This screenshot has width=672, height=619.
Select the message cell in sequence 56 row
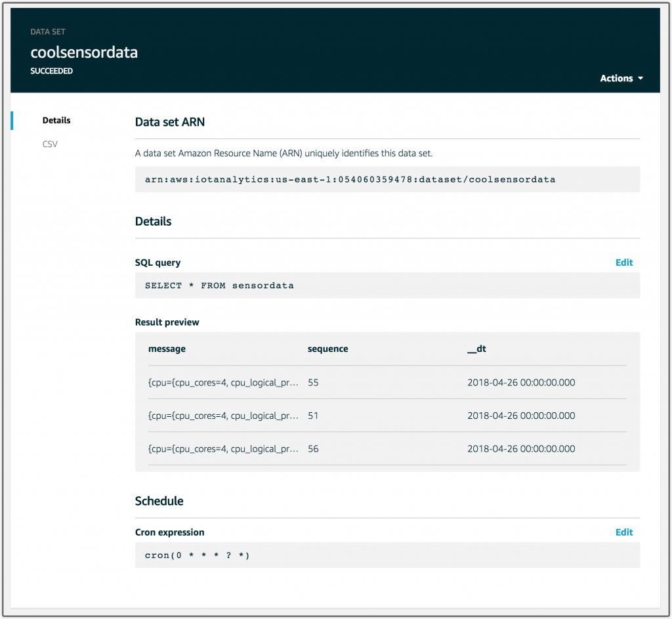point(223,449)
